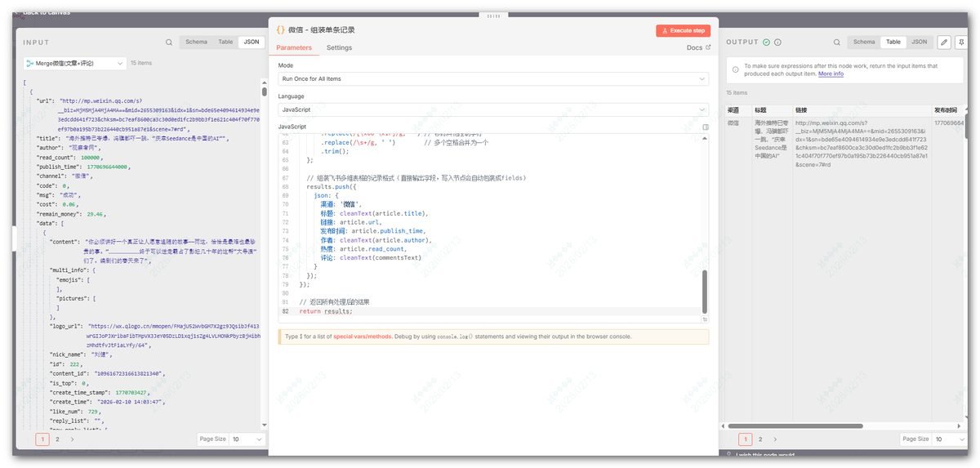Click the info icon in the output notice
This screenshot has height=468, width=980.
(x=736, y=69)
